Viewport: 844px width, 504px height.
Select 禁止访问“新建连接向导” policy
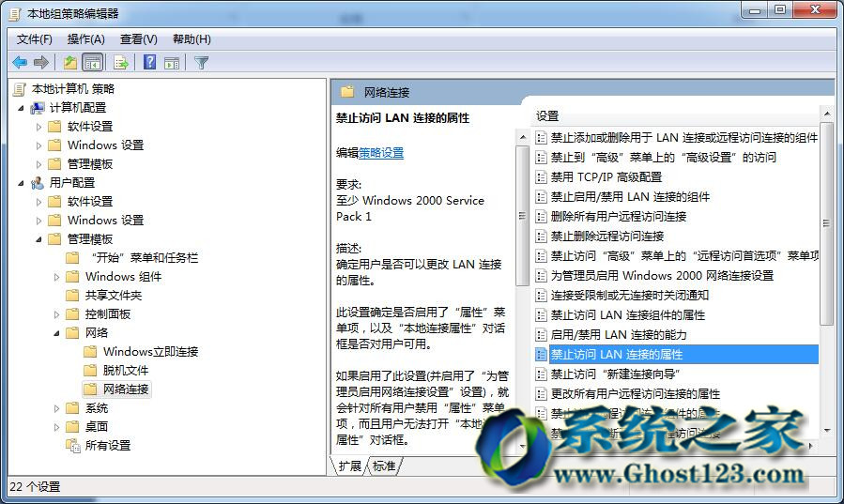[615, 374]
